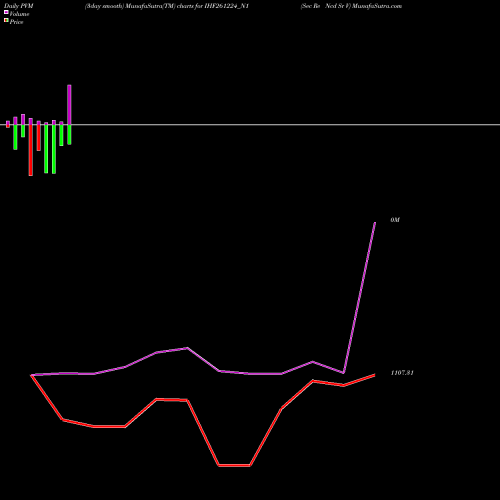500x500 pixels.
Task: Click the magenta Volume legend swatch
Action: pos(6,12)
